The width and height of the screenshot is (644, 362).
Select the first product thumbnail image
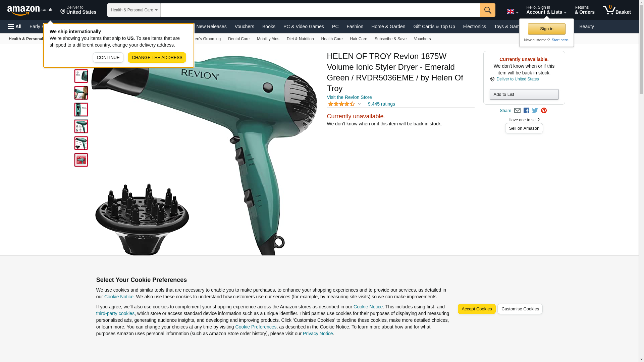[81, 76]
